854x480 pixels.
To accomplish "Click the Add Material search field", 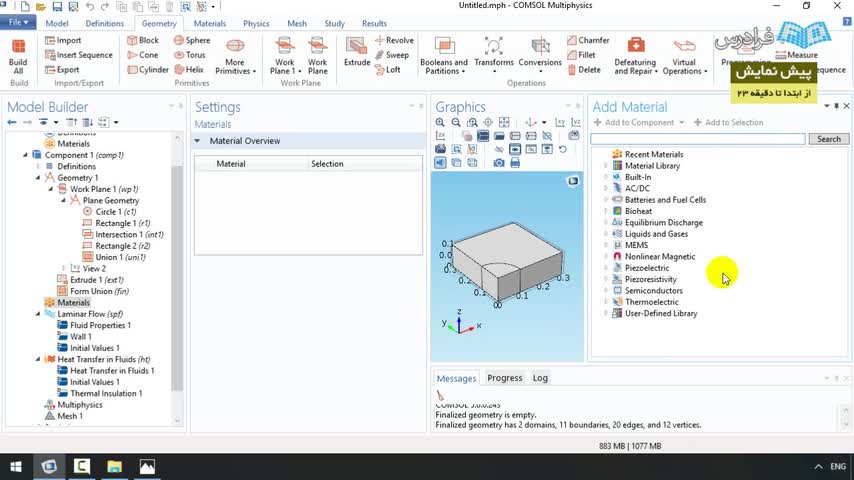I will pyautogui.click(x=698, y=139).
